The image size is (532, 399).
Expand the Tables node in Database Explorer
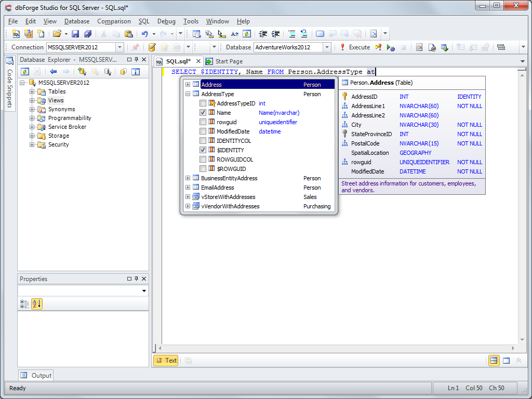click(32, 92)
